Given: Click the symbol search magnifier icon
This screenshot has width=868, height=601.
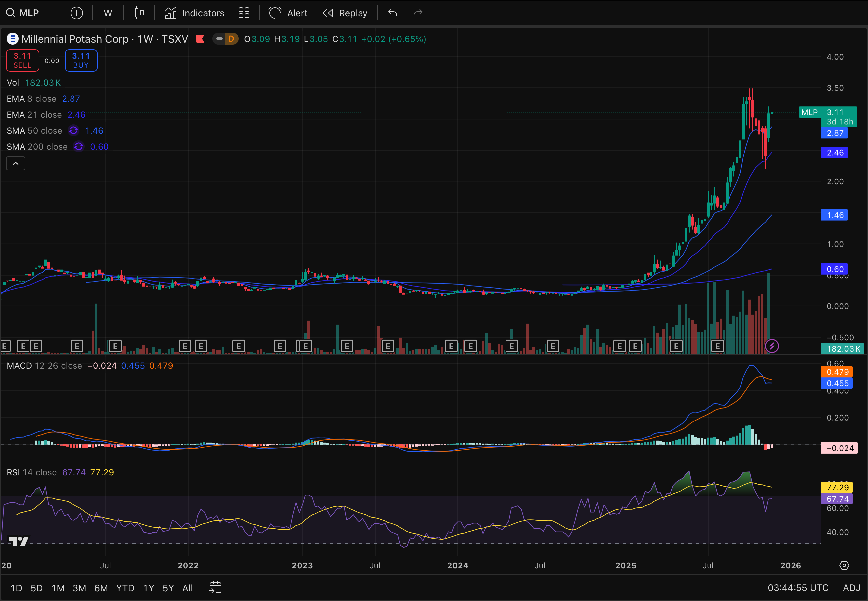Looking at the screenshot, I should 11,13.
